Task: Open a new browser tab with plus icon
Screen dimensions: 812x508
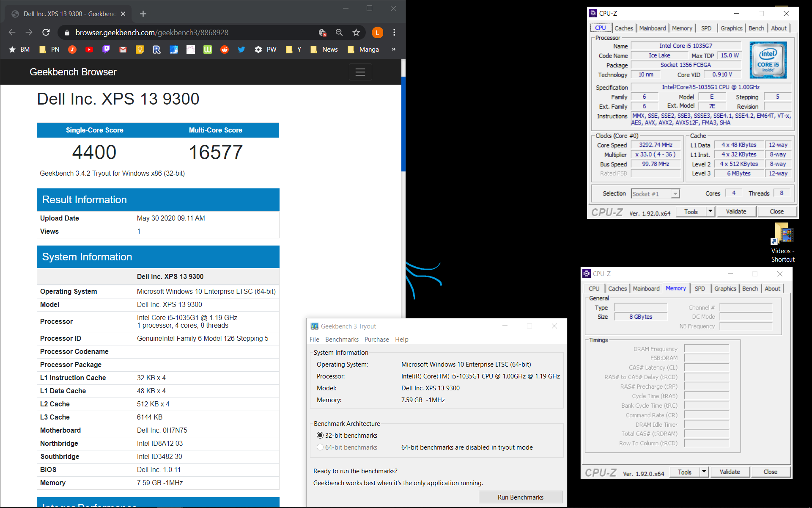Action: (143, 14)
